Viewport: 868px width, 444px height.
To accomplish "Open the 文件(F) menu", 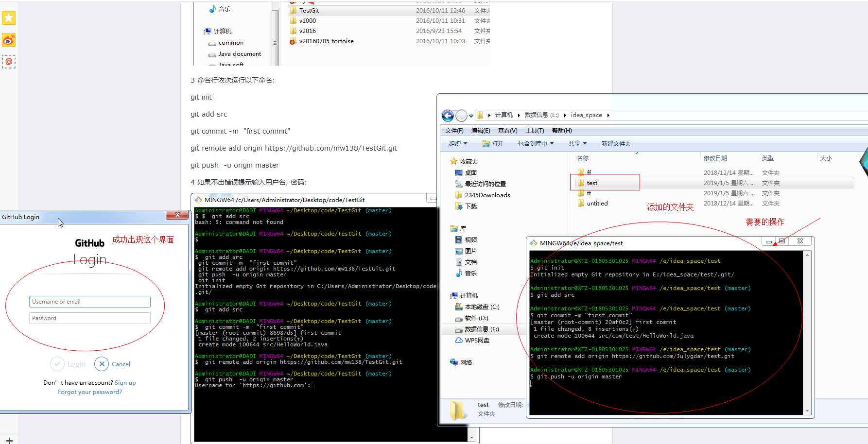I will (454, 131).
